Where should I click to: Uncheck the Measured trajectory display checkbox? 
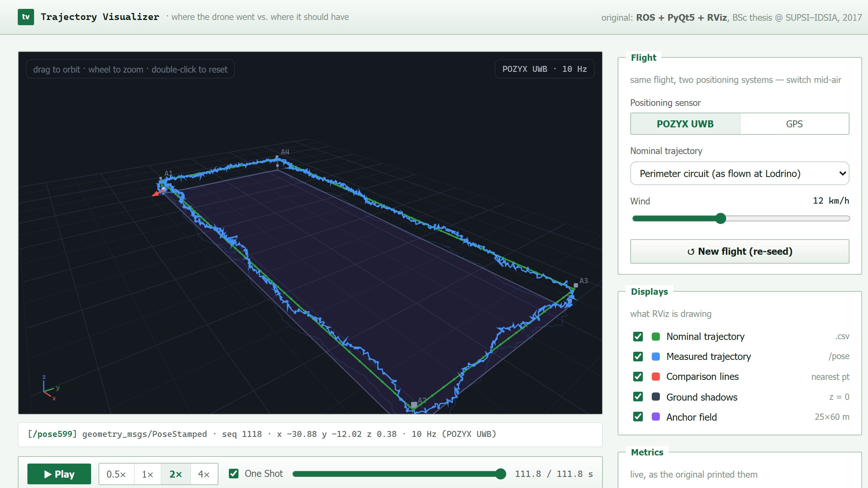tap(638, 357)
